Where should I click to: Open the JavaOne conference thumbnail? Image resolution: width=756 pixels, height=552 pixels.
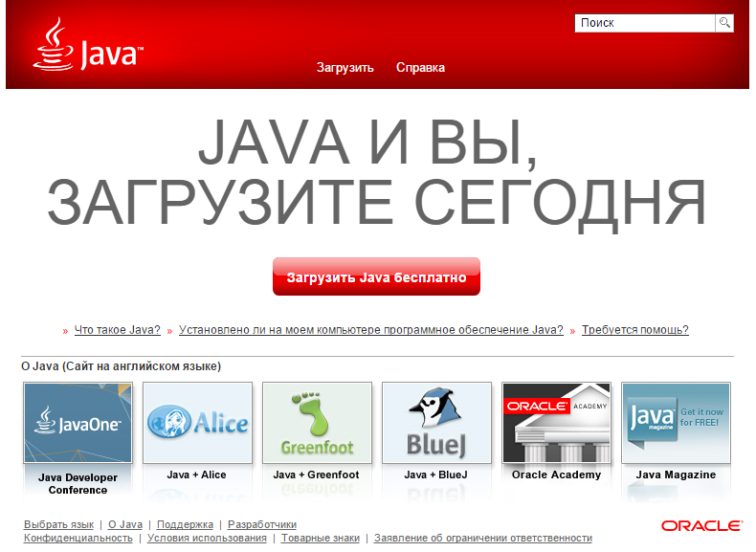pos(78,423)
